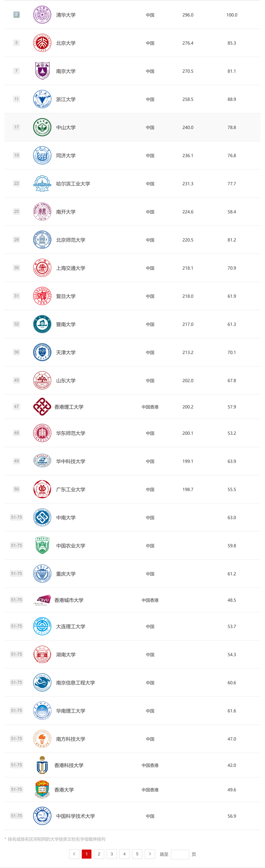The height and width of the screenshot is (868, 265).
Task: Click the Nankai University 1919 logo
Action: click(x=42, y=212)
